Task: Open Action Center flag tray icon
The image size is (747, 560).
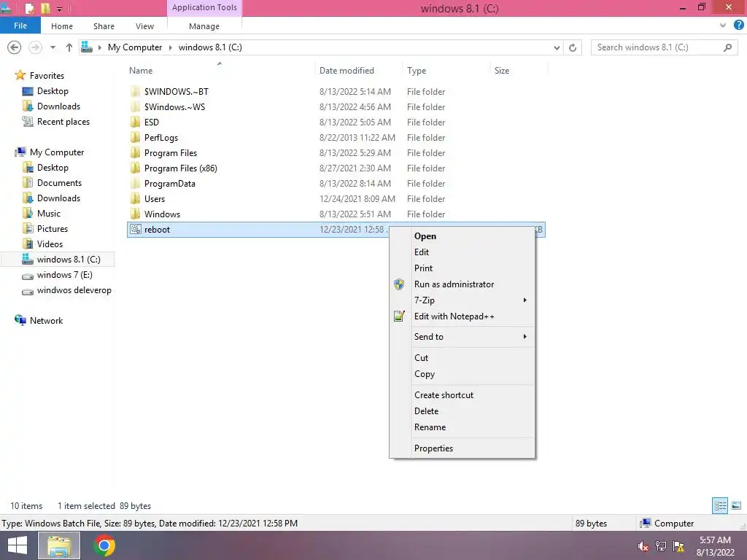Action: (x=678, y=546)
